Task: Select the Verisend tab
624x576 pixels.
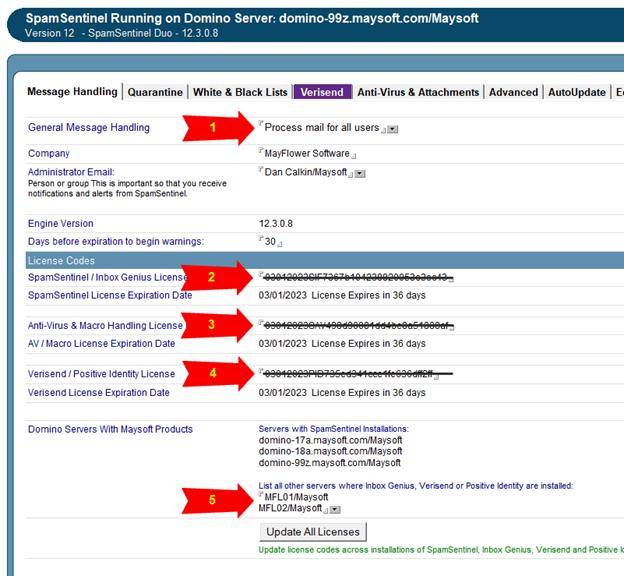Action: (x=322, y=92)
